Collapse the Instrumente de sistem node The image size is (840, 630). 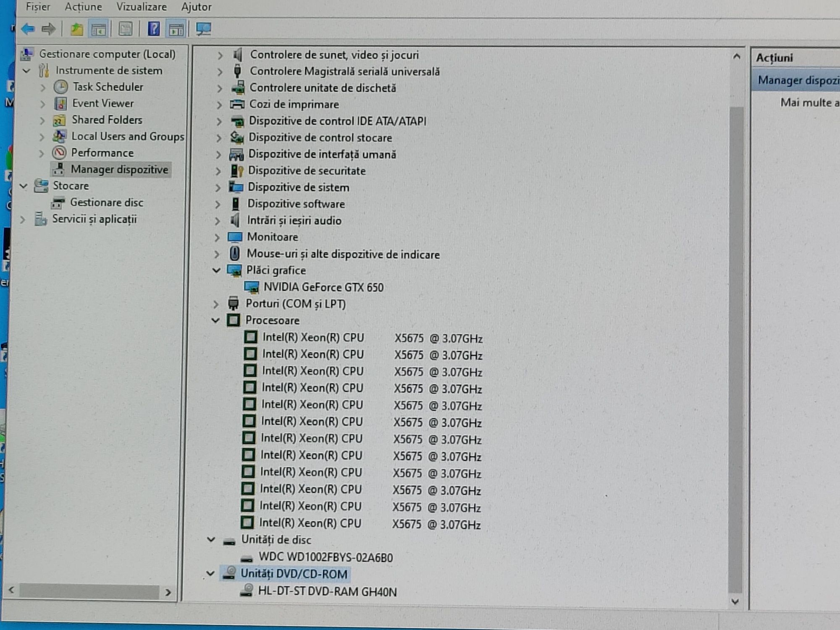[26, 71]
